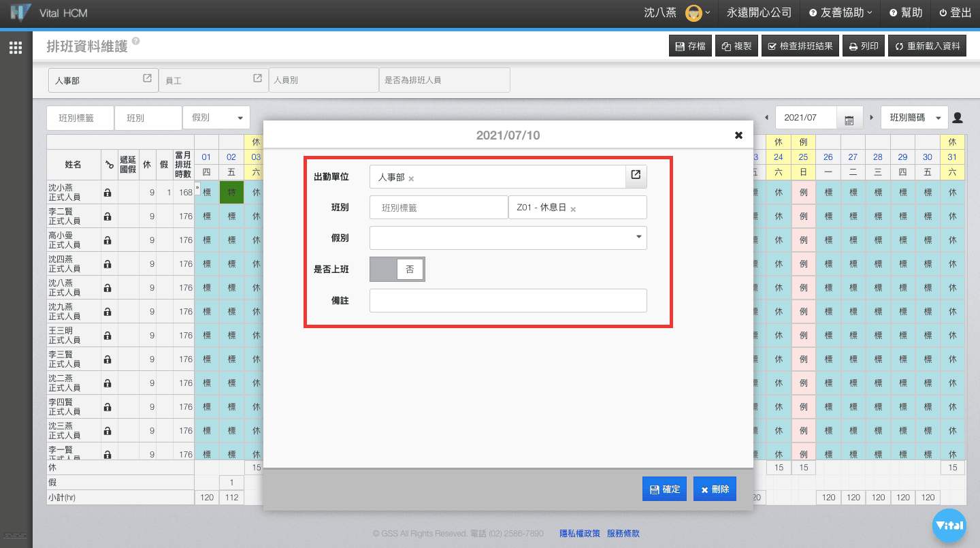980x548 pixels.
Task: Click the 確定 confirm button
Action: [665, 489]
